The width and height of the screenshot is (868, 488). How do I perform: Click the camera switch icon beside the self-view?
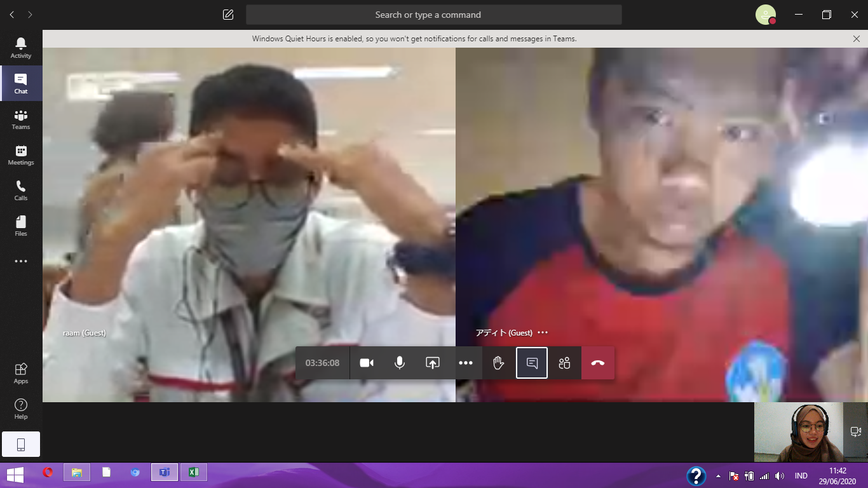[x=855, y=431]
